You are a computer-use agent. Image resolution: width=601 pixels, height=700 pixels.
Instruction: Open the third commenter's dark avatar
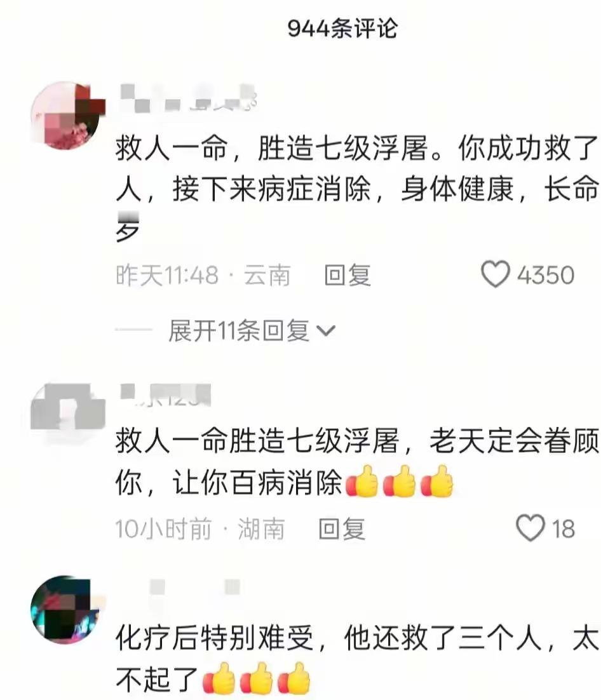(66, 609)
